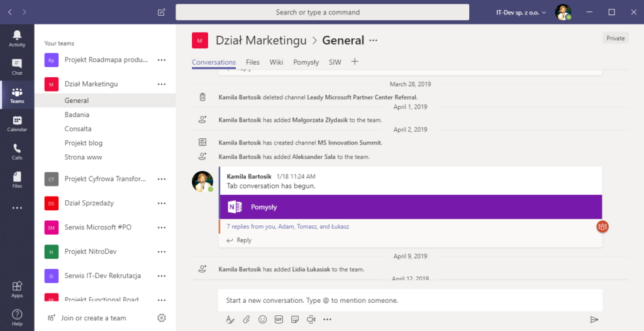Click Kamila Bartosik's message avatar
Image resolution: width=644 pixels, height=331 pixels.
point(203,182)
